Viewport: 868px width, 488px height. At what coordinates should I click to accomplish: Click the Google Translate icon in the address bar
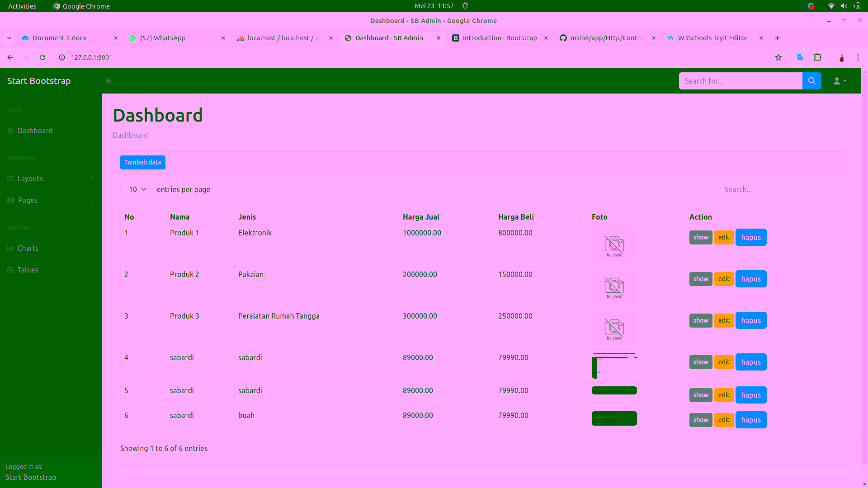800,57
